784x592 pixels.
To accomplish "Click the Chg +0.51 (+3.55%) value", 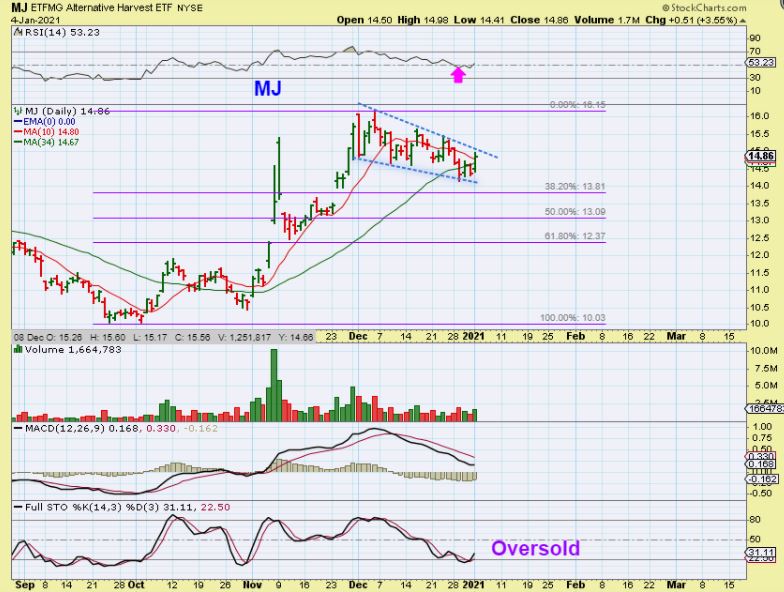I will [x=691, y=20].
